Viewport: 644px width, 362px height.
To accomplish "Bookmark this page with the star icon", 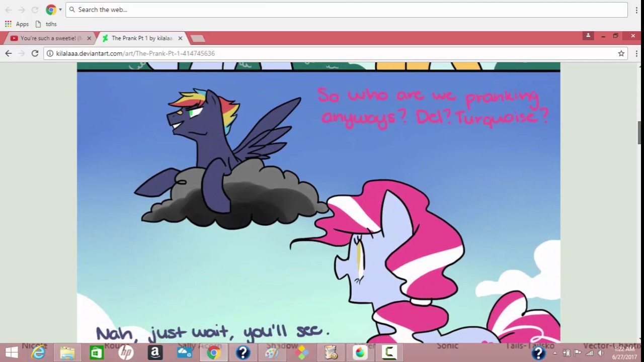I will point(621,53).
